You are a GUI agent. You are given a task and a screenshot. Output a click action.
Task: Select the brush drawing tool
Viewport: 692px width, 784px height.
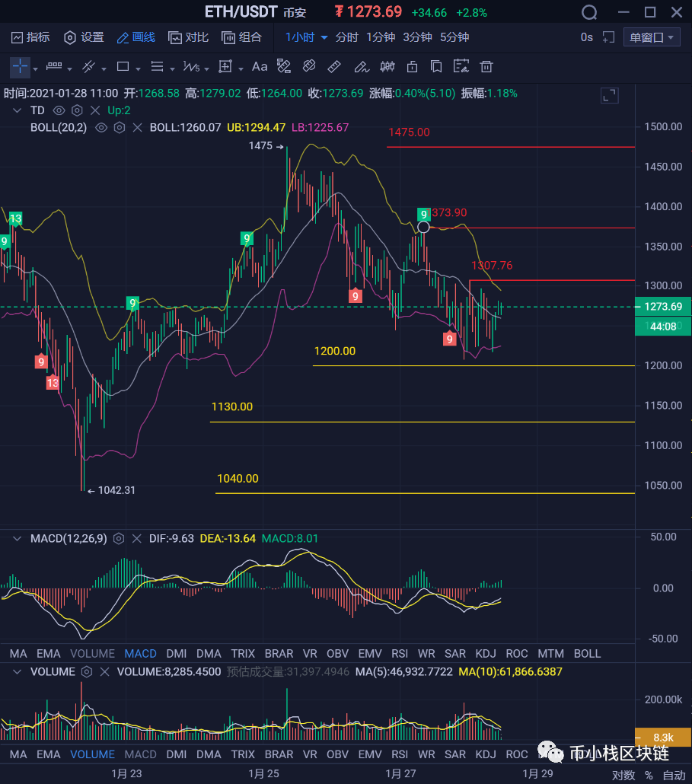coord(362,66)
